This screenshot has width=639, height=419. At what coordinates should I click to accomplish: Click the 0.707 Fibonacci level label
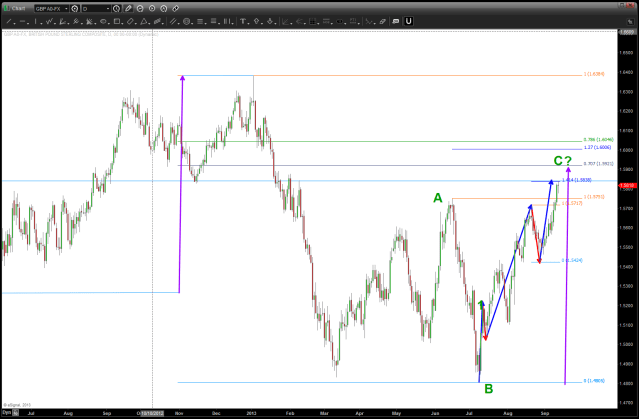(598, 163)
